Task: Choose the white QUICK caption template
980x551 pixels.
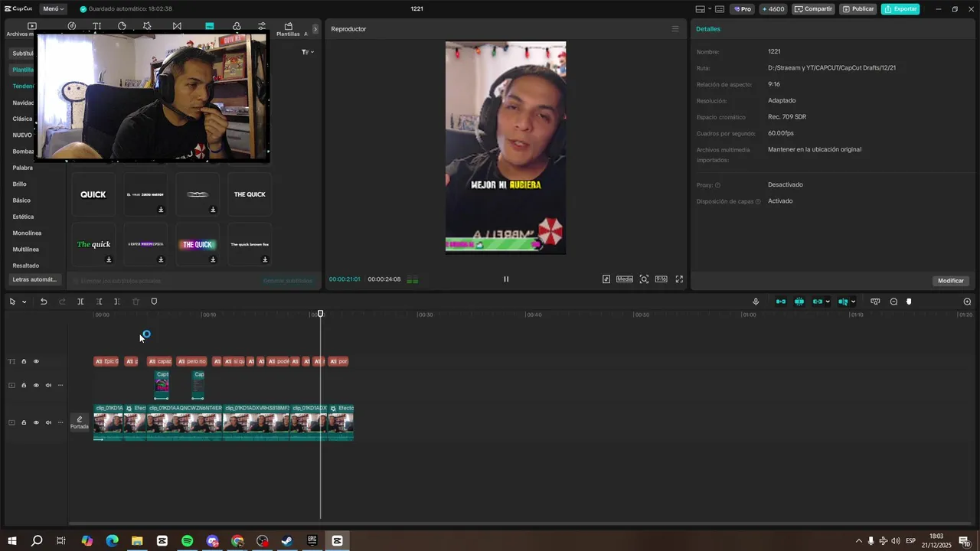Action: point(93,194)
